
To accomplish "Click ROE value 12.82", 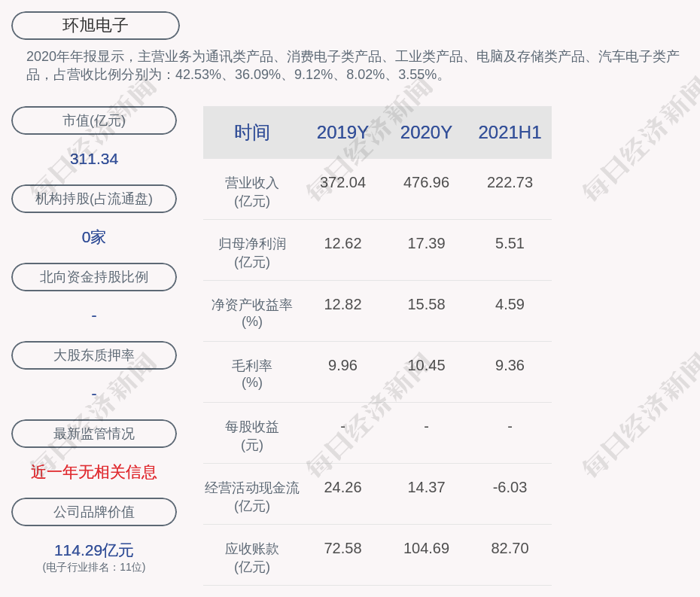I will (342, 304).
